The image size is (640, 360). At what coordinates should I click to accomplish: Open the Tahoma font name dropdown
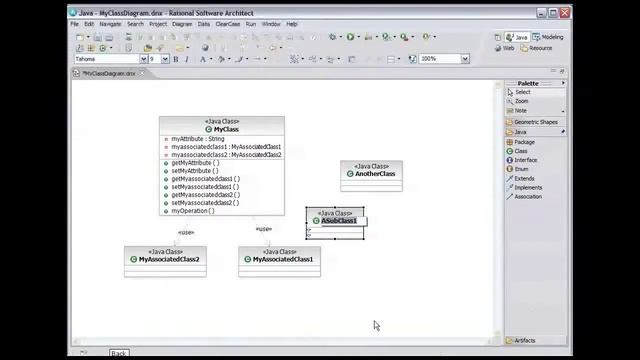pyautogui.click(x=144, y=59)
